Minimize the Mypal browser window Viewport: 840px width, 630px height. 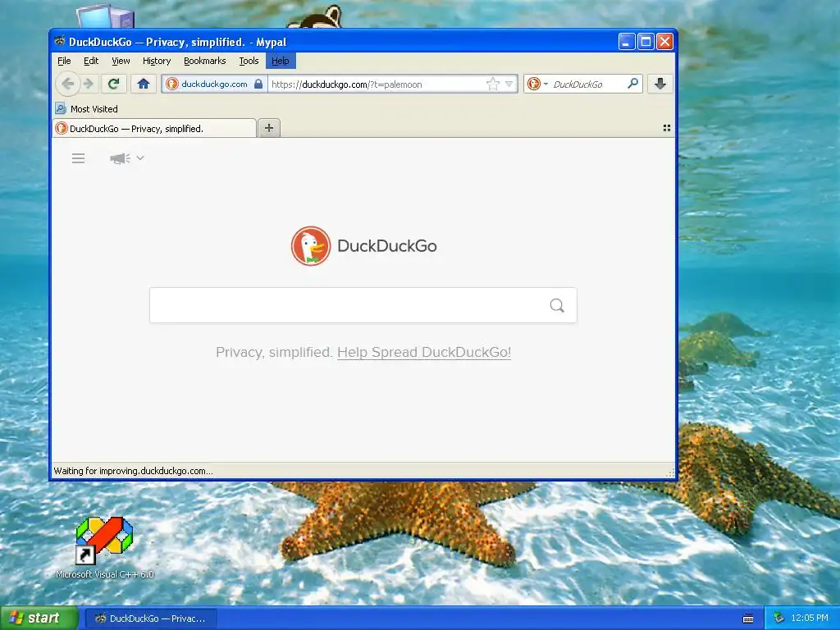[x=627, y=41]
